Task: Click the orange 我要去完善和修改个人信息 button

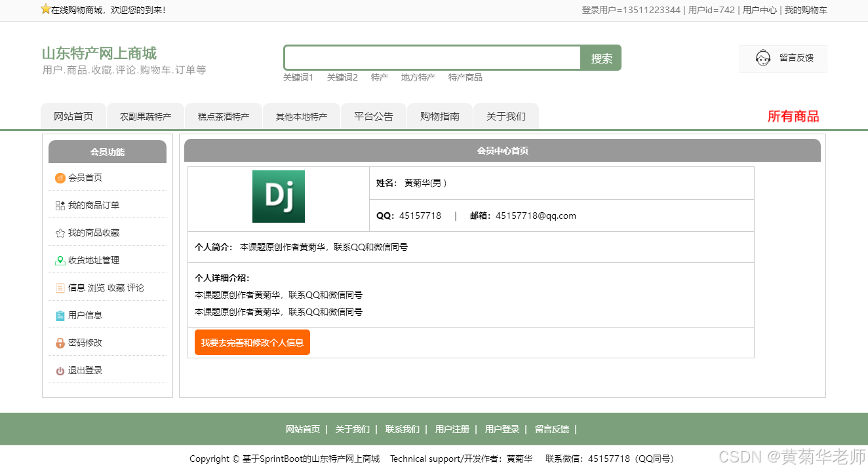Action: click(x=252, y=343)
